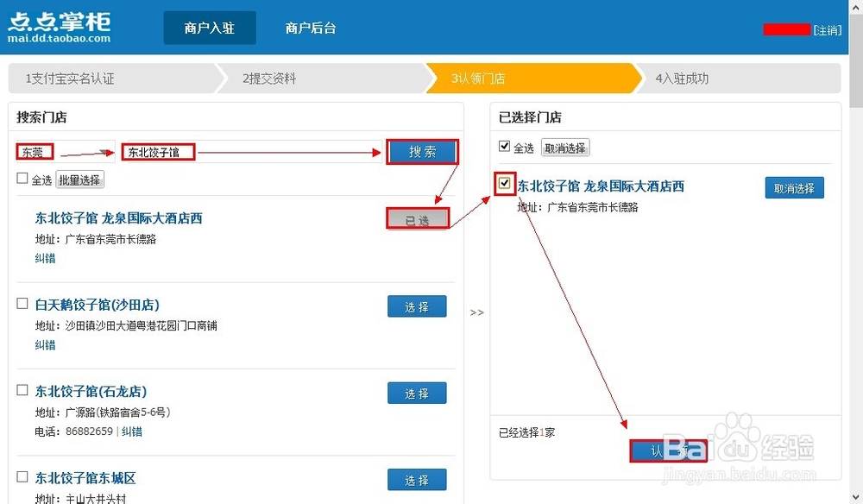Check the 东北饺子馆(石龙店) checkbox
863x504 pixels.
(x=22, y=390)
